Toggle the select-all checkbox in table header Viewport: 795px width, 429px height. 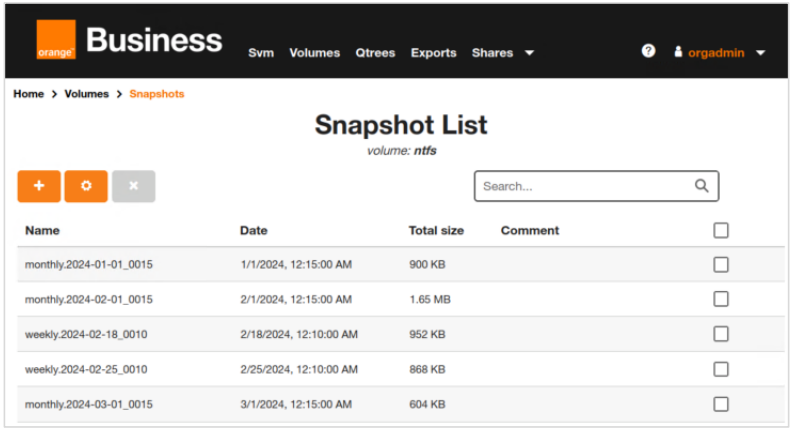coord(721,231)
